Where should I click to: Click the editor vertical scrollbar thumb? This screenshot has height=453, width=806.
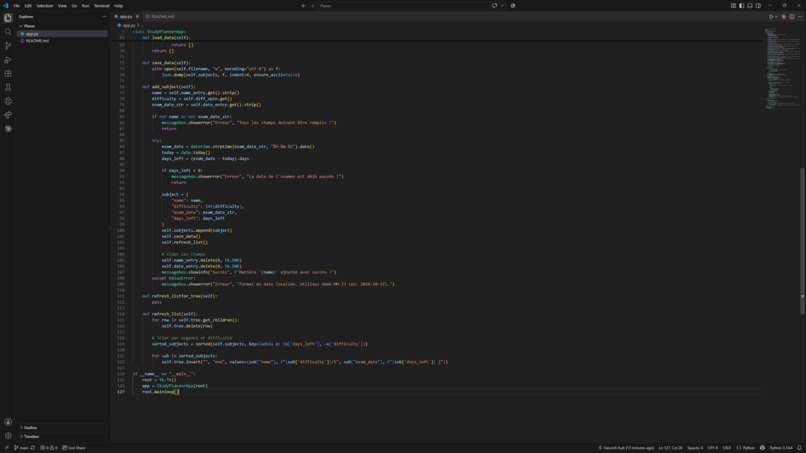tap(802, 241)
